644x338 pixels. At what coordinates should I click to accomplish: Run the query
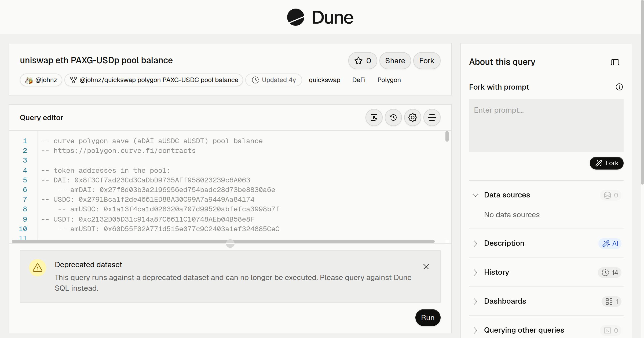428,318
